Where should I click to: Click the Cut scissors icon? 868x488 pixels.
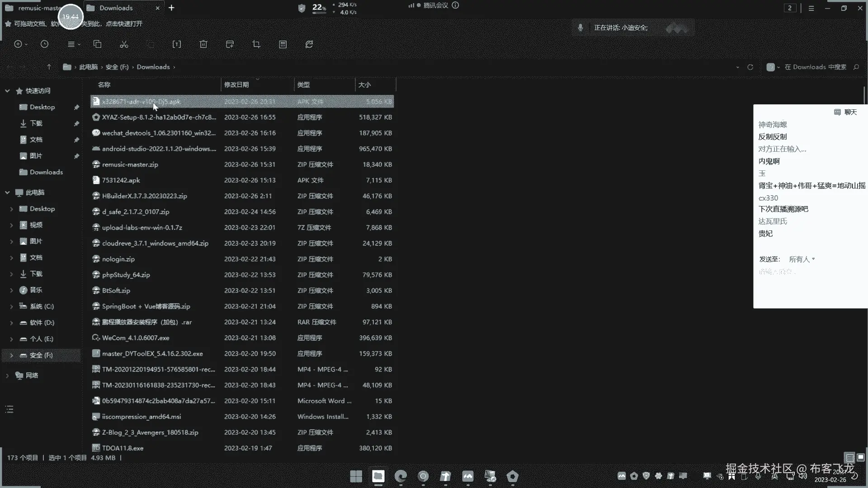pos(124,44)
